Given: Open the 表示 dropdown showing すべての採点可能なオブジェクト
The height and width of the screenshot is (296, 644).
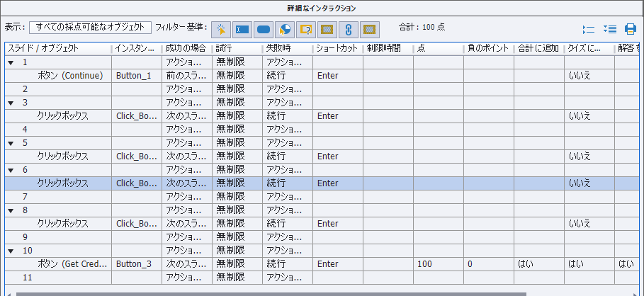Looking at the screenshot, I should tap(91, 28).
